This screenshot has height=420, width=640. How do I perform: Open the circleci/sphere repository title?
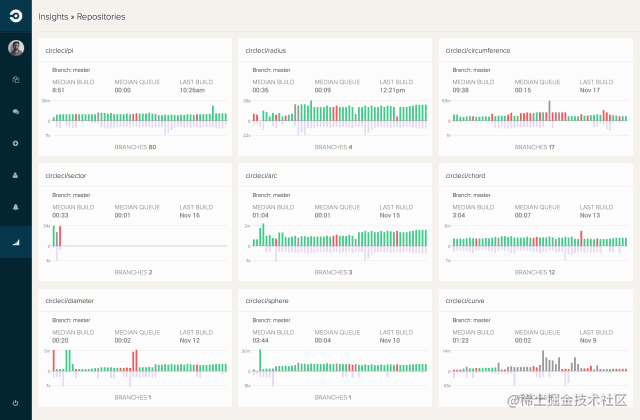pyautogui.click(x=267, y=301)
